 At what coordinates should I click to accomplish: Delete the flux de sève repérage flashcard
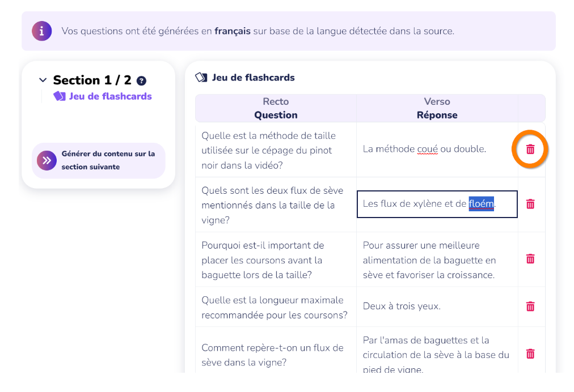[530, 354]
